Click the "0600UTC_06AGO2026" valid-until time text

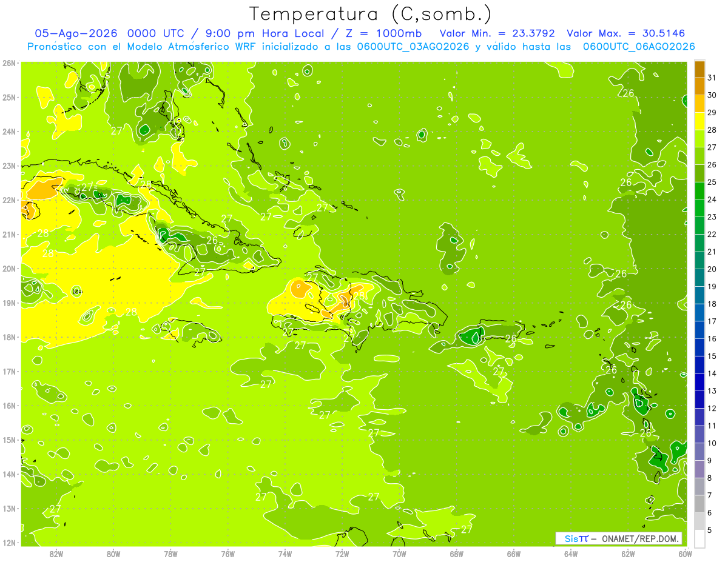pos(639,47)
